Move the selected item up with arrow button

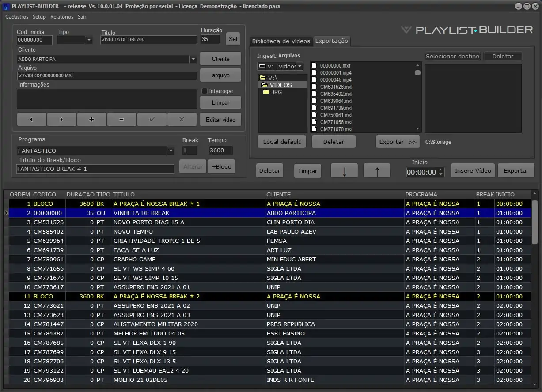click(377, 171)
